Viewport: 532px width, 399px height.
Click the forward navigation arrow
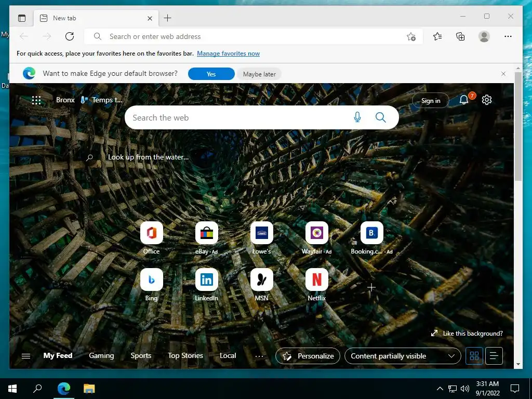click(x=47, y=36)
